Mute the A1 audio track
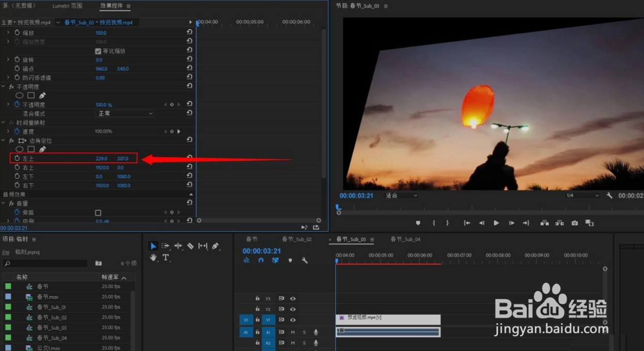Viewport: 644px width, 351px height. 293,332
